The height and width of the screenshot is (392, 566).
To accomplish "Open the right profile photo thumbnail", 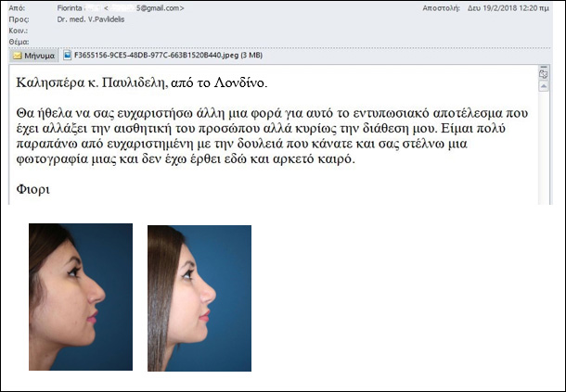I will click(x=199, y=298).
